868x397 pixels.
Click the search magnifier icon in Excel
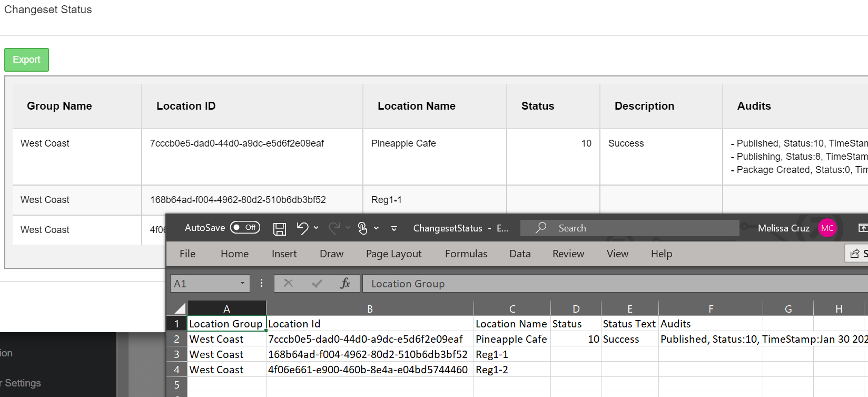541,228
